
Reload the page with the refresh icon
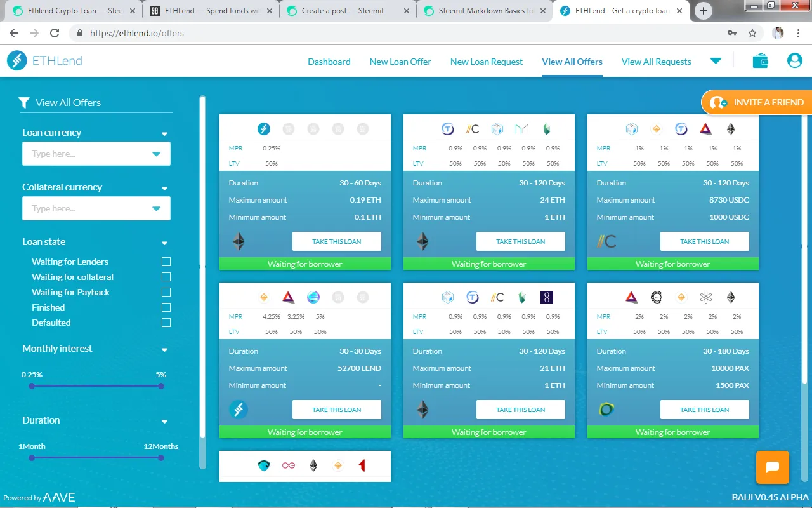[55, 33]
